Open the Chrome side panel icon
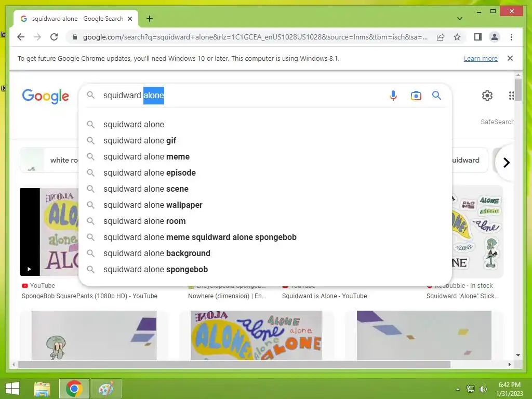 (478, 37)
